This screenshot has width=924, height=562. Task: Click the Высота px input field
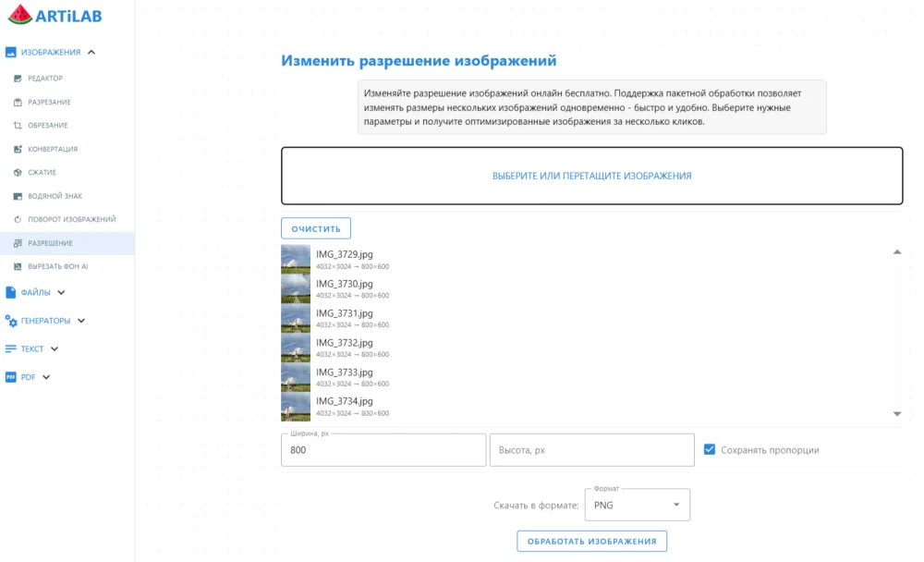591,450
